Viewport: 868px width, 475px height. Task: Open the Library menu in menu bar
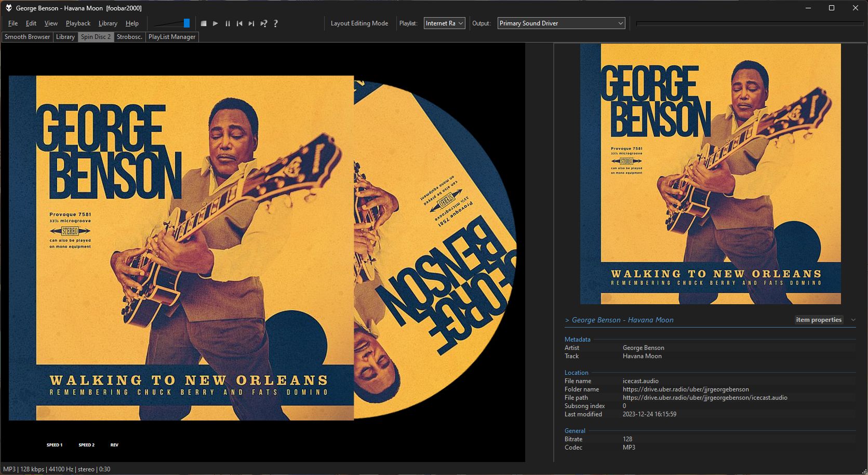pyautogui.click(x=108, y=23)
